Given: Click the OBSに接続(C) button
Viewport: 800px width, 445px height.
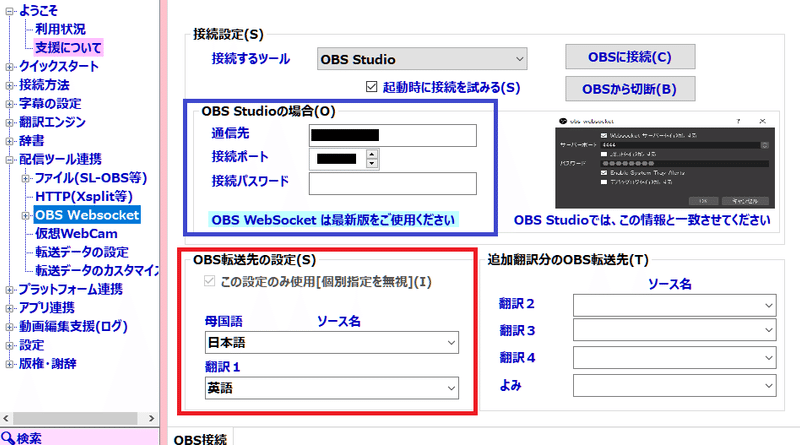Looking at the screenshot, I should tap(630, 57).
